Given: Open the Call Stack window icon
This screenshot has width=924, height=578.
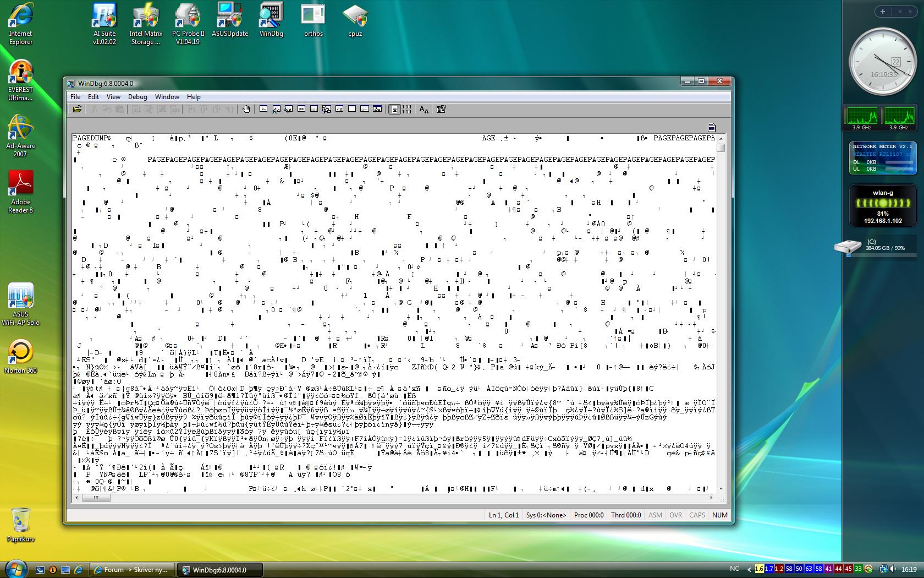Looking at the screenshot, I should point(327,110).
